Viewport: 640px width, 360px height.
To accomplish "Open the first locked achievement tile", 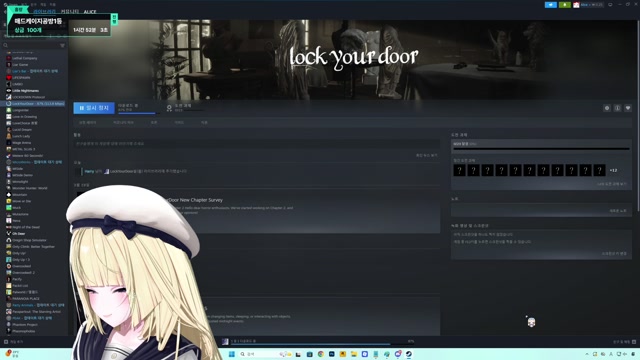I will pyautogui.click(x=459, y=170).
